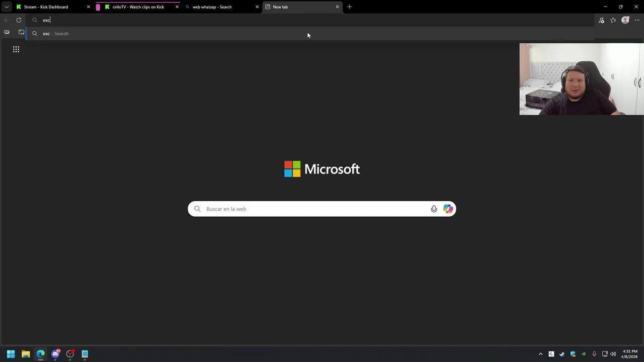This screenshot has width=644, height=362.
Task: Select the 'exc - Search' suggestion
Action: click(310, 34)
